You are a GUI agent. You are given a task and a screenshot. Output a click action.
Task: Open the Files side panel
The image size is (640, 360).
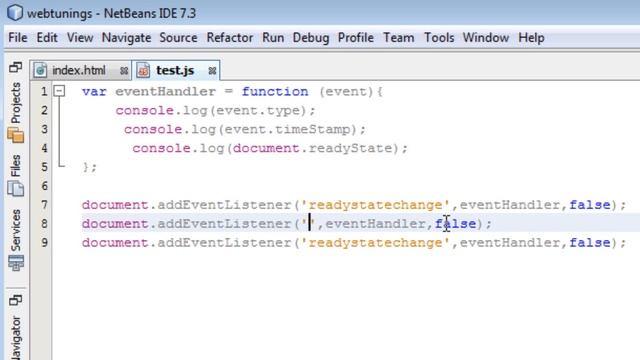tap(16, 166)
